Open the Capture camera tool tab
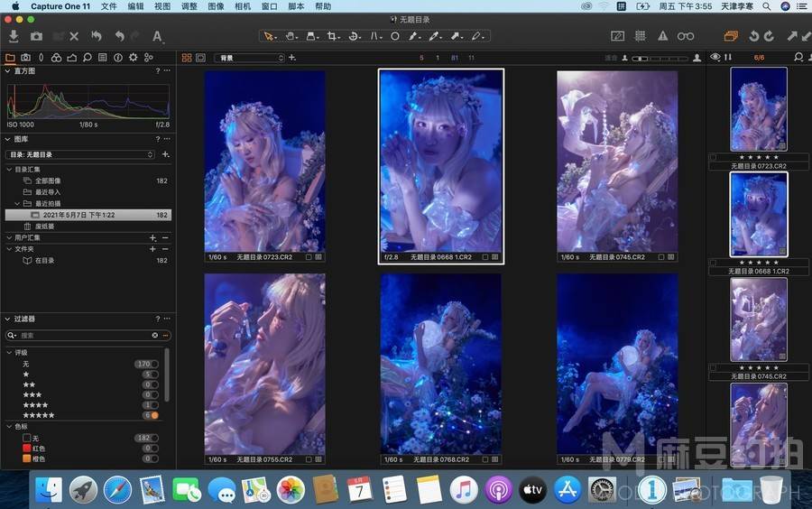The width and height of the screenshot is (812, 509). click(26, 58)
